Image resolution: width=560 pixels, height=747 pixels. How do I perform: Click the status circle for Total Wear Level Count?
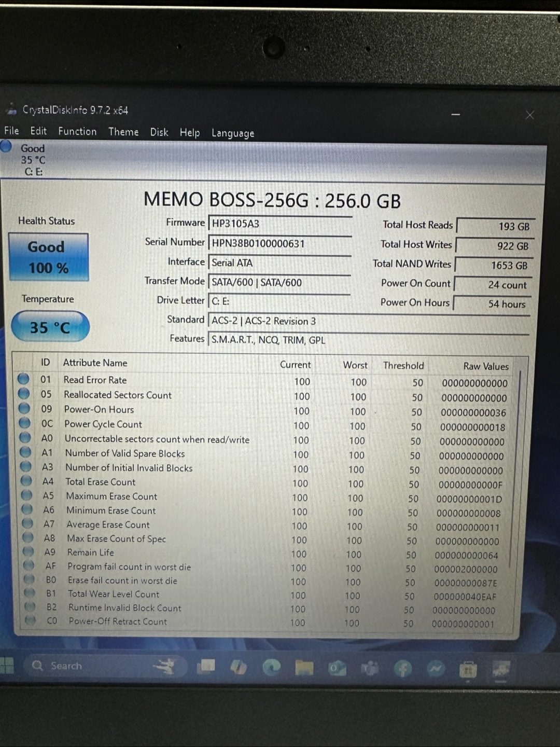30,592
